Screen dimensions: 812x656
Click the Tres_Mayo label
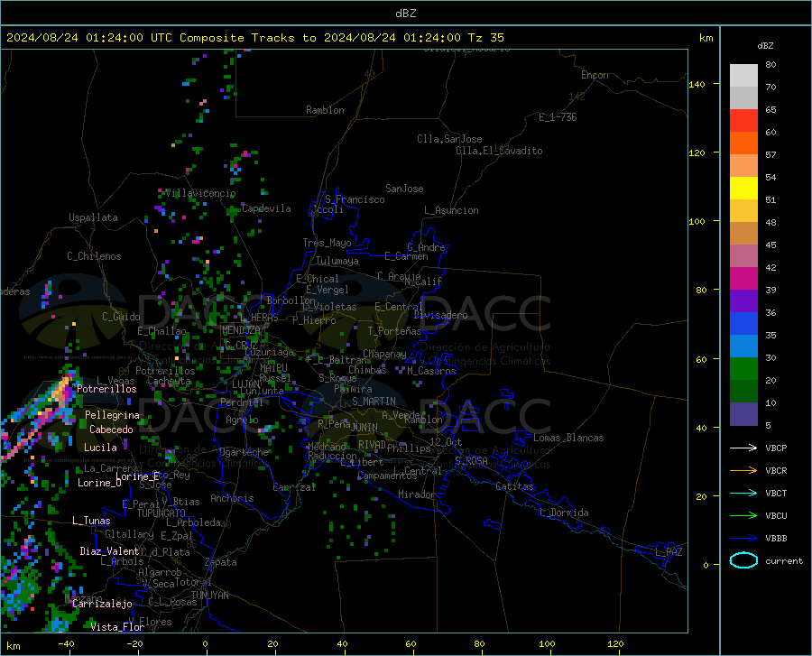327,243
